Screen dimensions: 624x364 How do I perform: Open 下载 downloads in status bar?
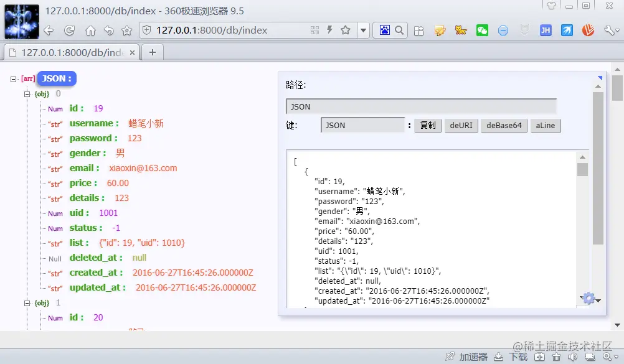(511, 357)
